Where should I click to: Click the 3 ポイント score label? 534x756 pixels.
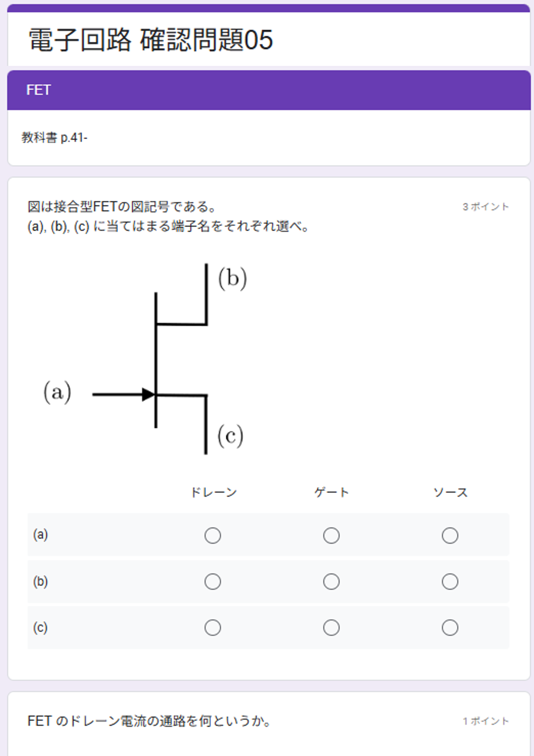click(x=485, y=207)
